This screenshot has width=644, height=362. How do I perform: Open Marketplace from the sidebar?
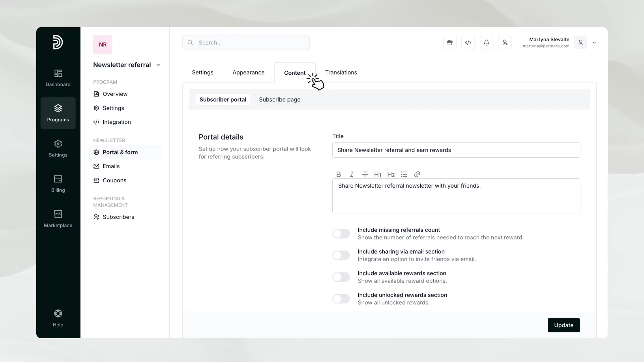[x=58, y=219]
